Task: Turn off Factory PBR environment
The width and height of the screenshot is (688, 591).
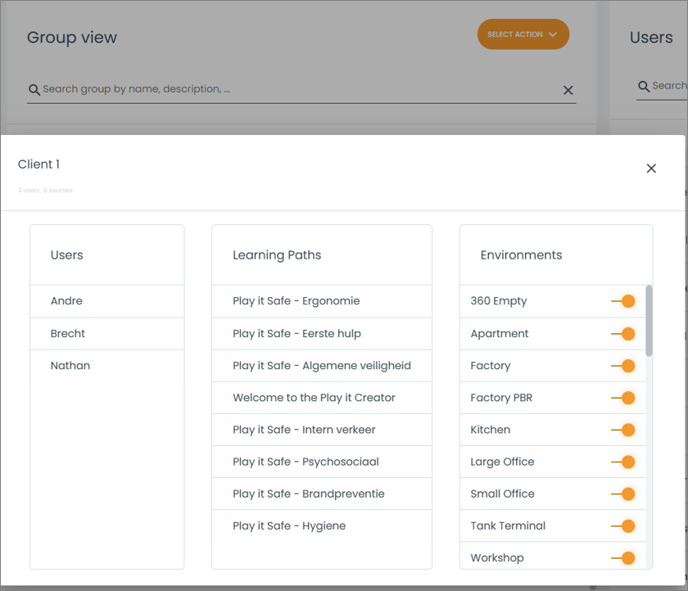Action: [623, 398]
